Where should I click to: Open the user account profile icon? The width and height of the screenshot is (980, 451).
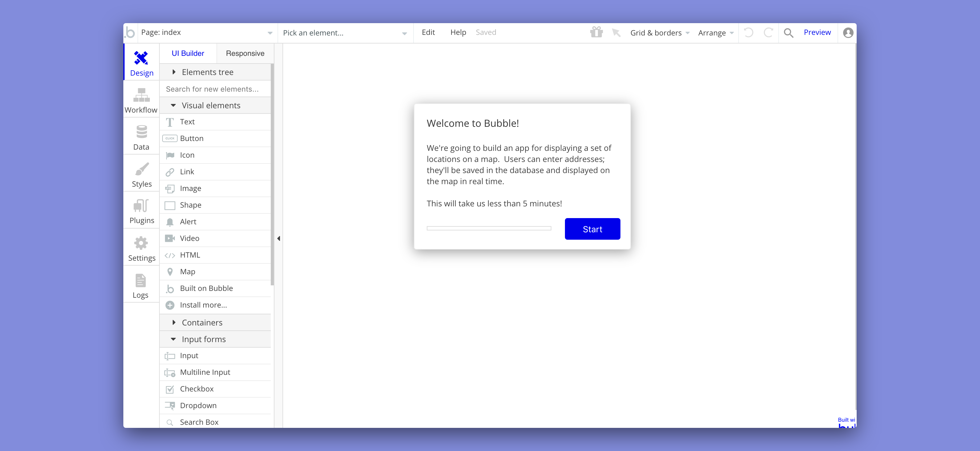[x=848, y=33]
